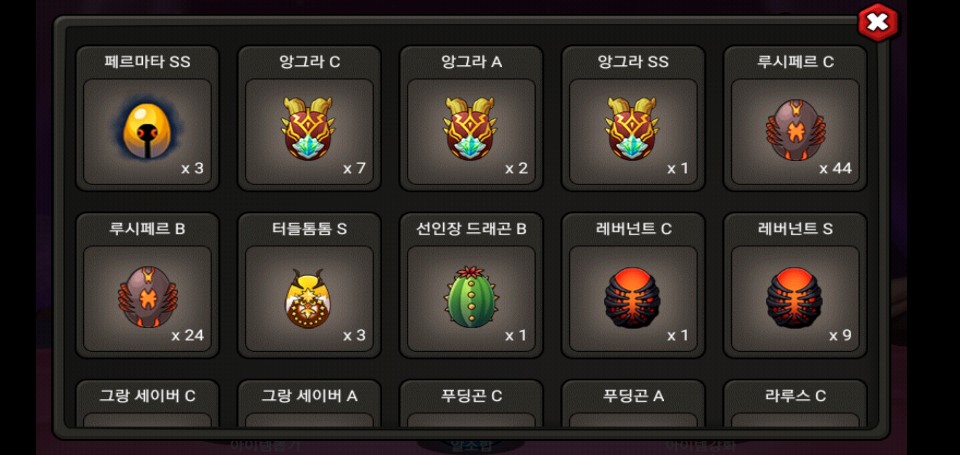This screenshot has height=455, width=960.
Task: Click the 터들톰톰 S bee egg
Action: tap(309, 299)
